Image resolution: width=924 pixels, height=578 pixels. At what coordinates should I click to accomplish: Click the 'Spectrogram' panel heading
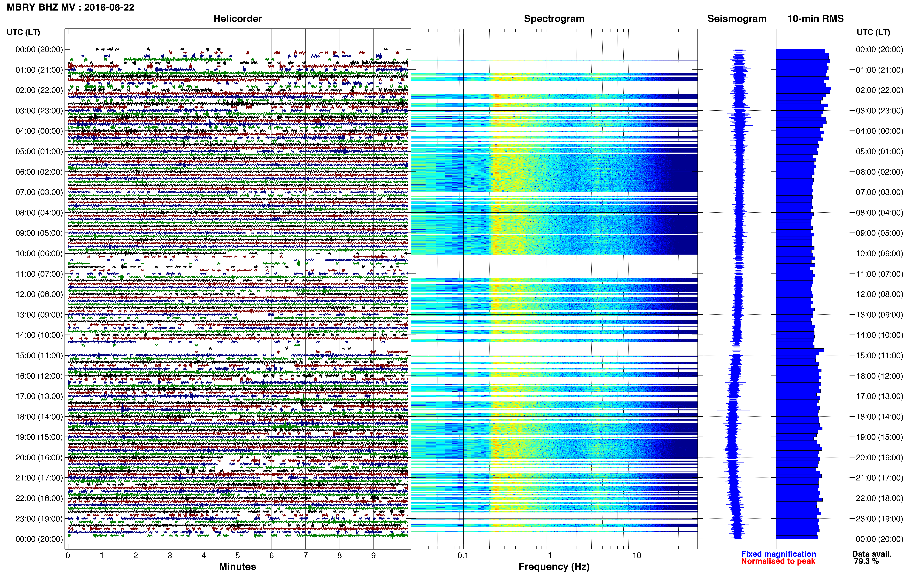(554, 19)
